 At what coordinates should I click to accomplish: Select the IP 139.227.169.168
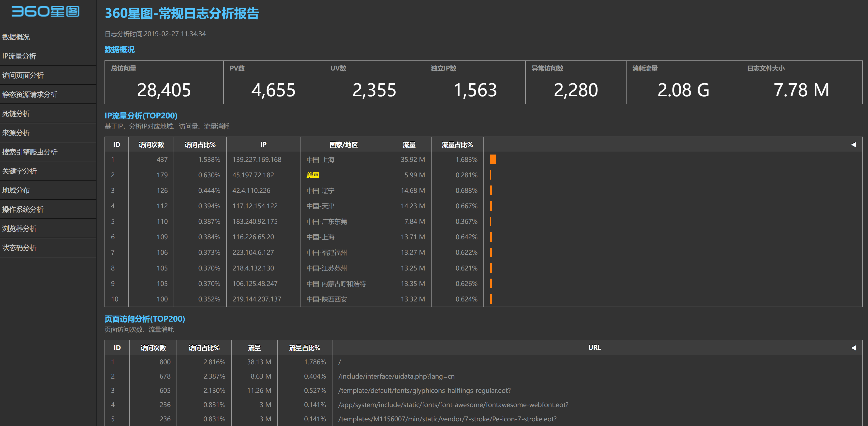click(257, 160)
